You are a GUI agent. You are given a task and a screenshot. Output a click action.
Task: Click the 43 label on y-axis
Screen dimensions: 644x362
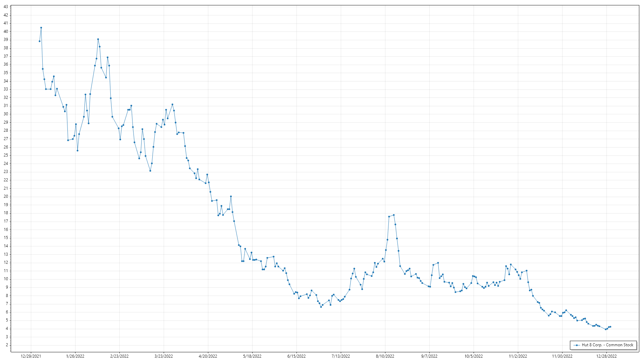pos(6,7)
